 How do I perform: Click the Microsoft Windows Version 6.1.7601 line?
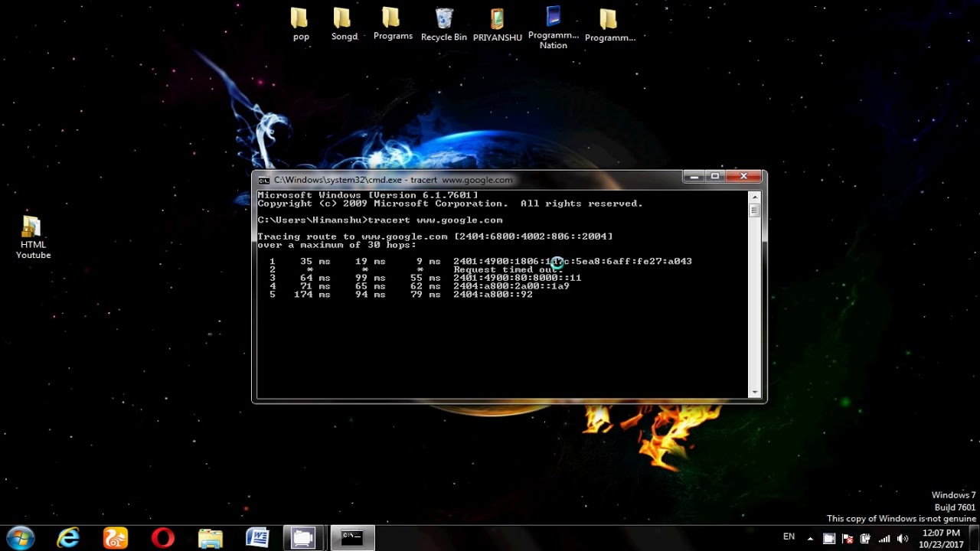367,196
